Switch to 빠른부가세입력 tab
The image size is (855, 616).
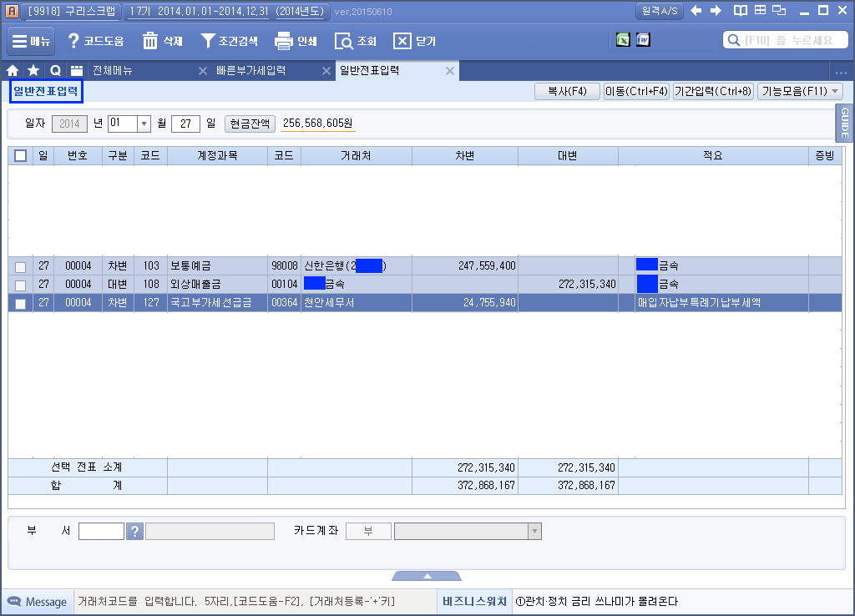[250, 70]
